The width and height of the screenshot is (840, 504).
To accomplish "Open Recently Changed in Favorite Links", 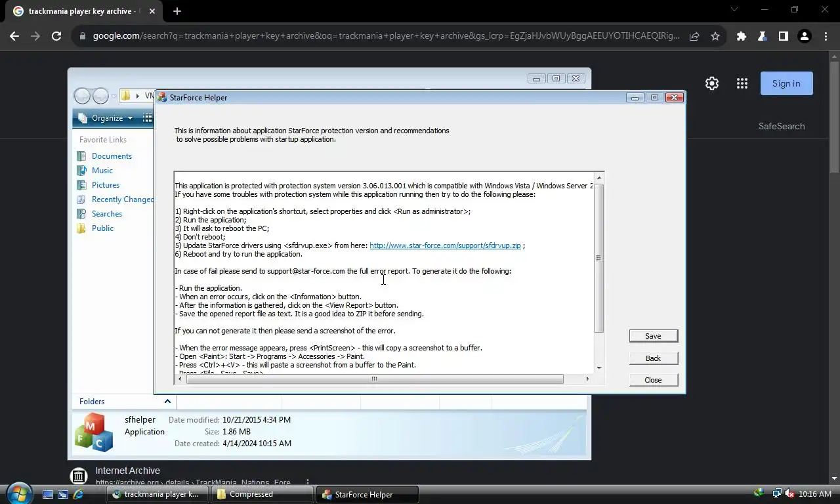I will click(x=123, y=199).
